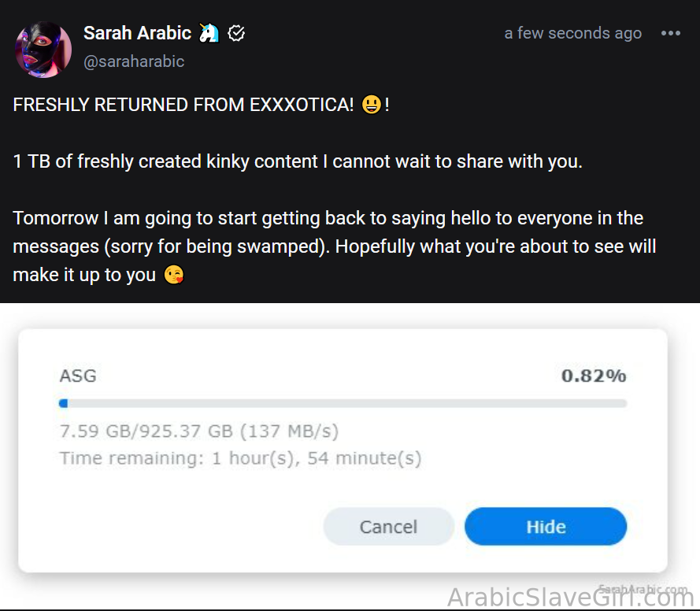Click the 'a few seconds ago' timestamp
The height and width of the screenshot is (611, 700).
tap(572, 34)
